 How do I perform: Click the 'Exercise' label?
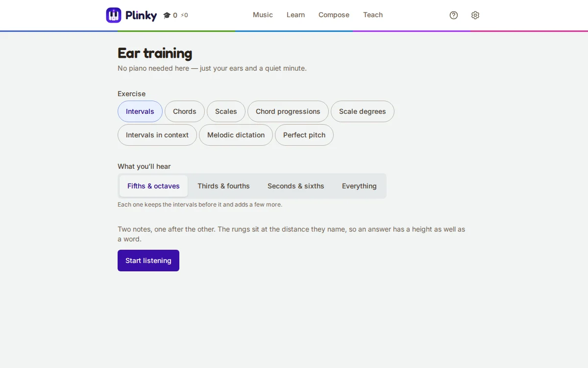pyautogui.click(x=131, y=94)
